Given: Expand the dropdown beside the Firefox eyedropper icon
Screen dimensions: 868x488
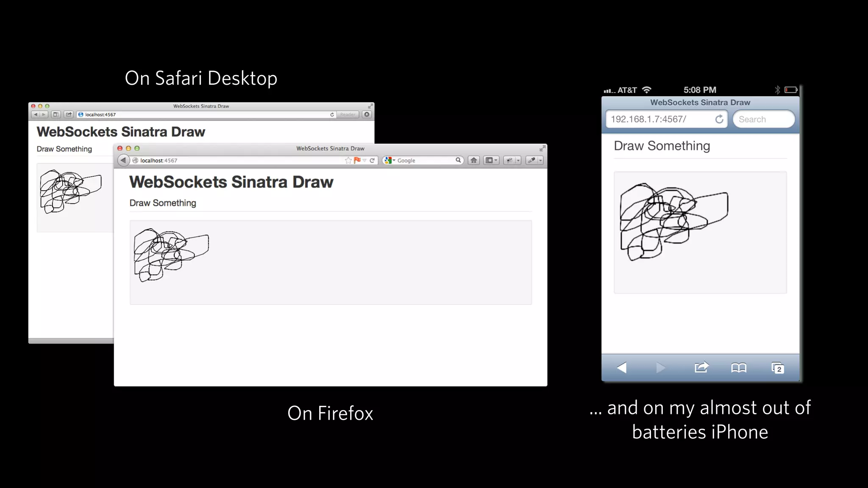Looking at the screenshot, I should click(540, 160).
